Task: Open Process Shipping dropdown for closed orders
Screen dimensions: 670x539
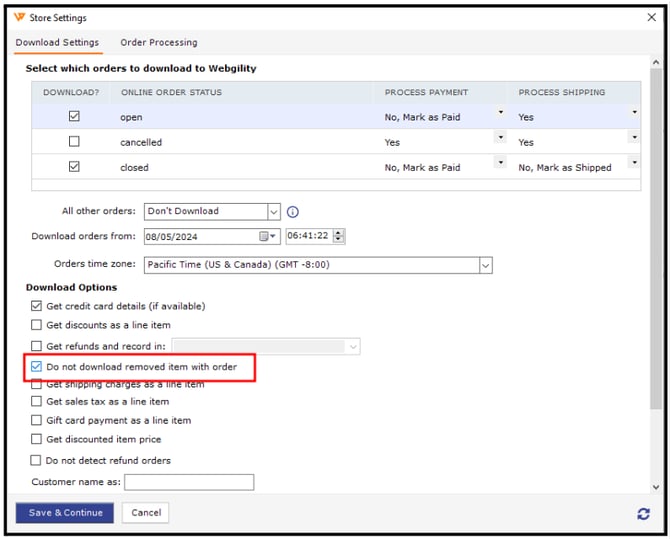Action: [633, 162]
